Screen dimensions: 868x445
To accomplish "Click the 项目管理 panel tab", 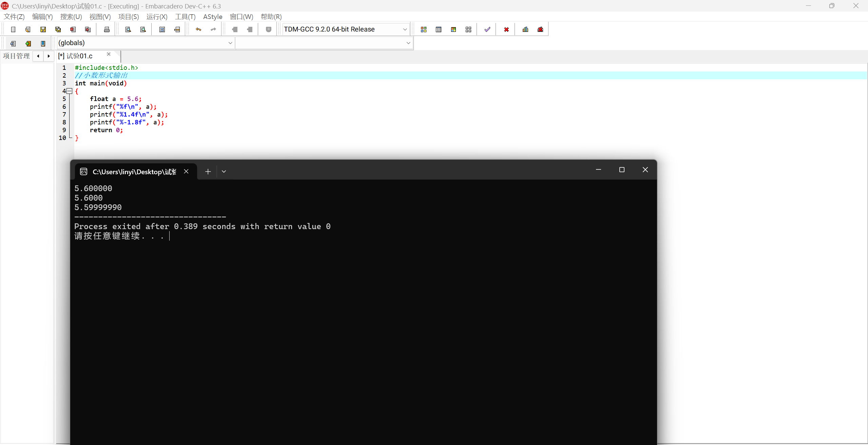I will (x=16, y=56).
